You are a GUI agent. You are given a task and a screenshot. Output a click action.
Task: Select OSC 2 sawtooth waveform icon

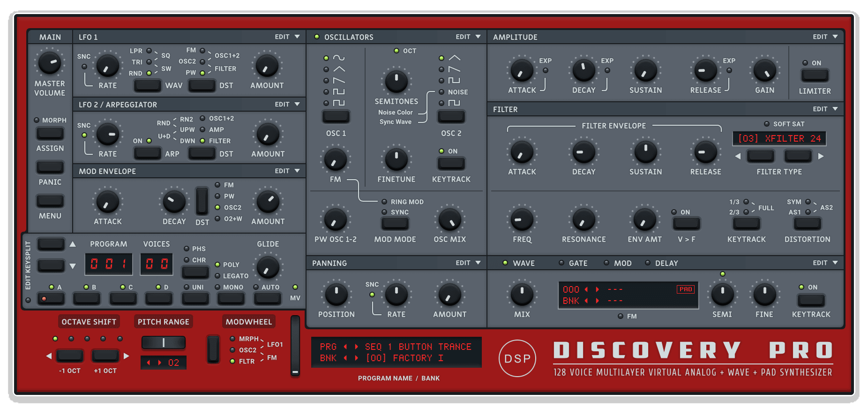point(454,69)
